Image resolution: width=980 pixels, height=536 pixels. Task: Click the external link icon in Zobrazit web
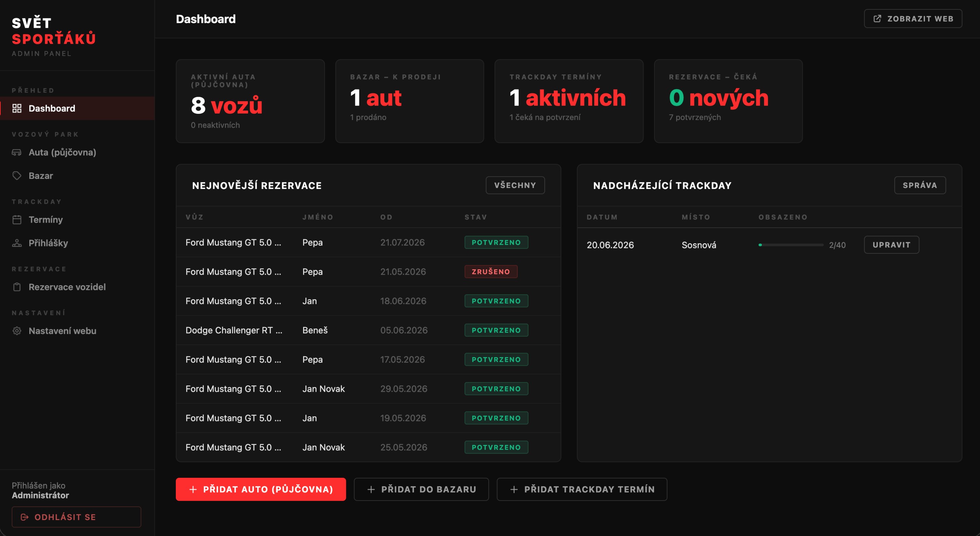coord(877,19)
